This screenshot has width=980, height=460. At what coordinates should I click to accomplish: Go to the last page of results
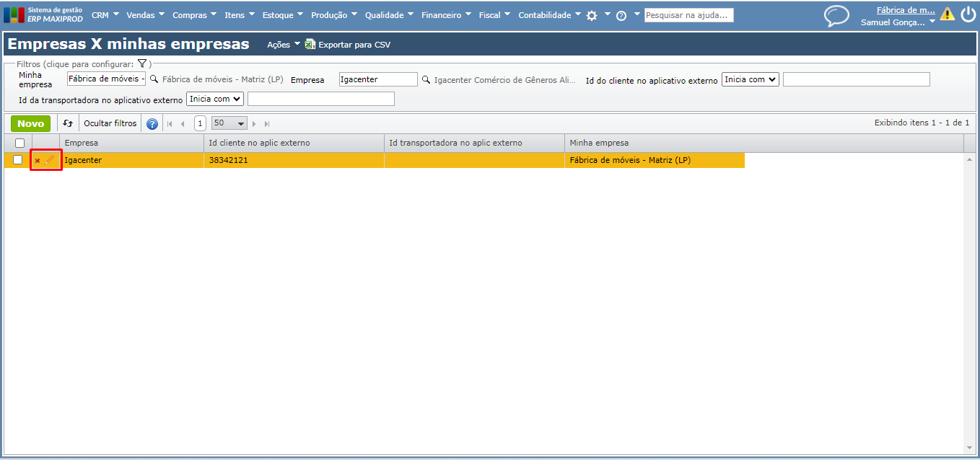pyautogui.click(x=267, y=124)
